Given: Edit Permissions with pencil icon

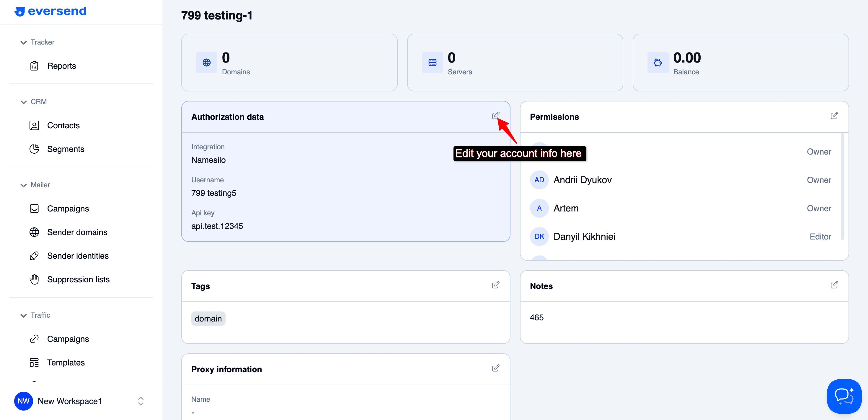Looking at the screenshot, I should click(x=834, y=116).
